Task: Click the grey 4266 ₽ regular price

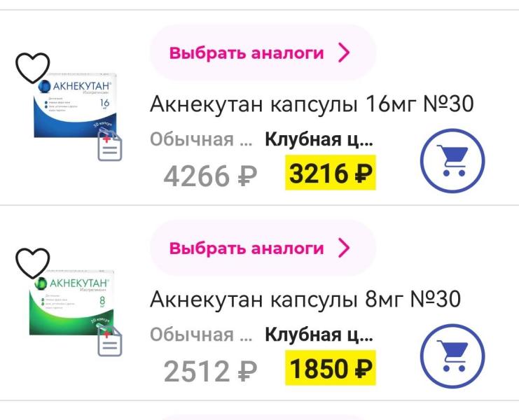Action: coord(210,175)
